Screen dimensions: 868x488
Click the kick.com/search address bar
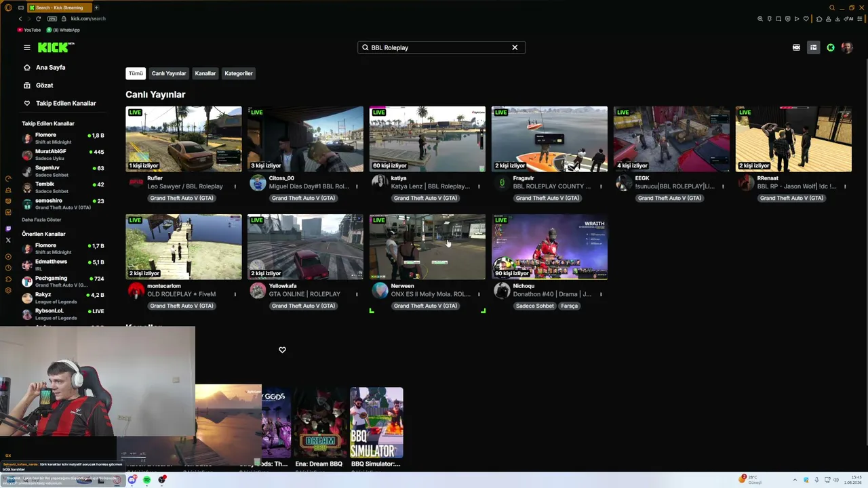(x=88, y=19)
